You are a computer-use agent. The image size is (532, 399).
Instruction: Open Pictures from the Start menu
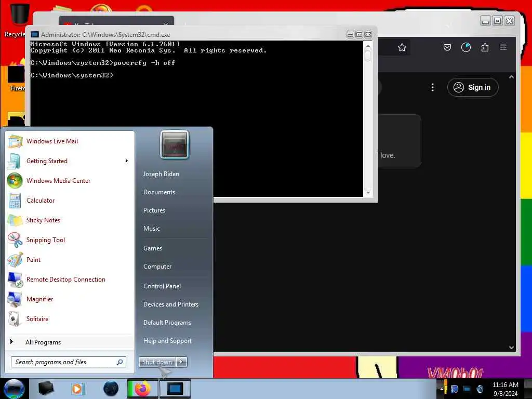tap(154, 210)
